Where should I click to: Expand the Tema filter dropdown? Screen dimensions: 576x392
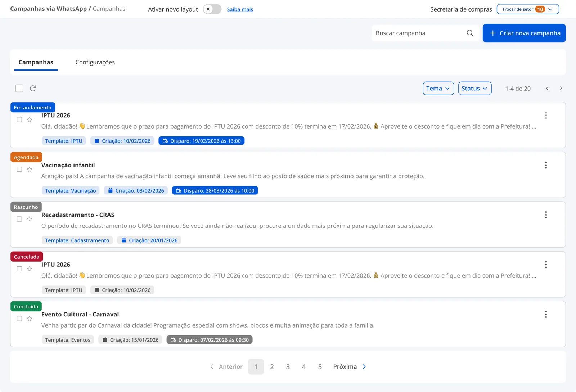pos(438,89)
